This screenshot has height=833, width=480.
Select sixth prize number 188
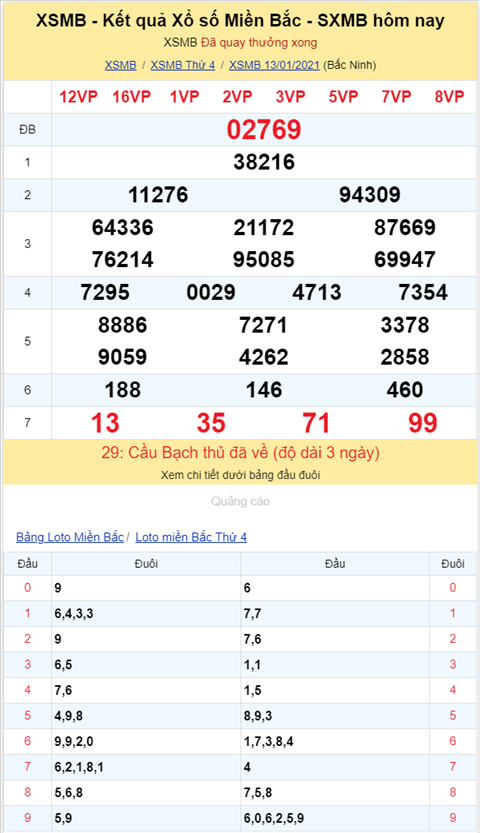123,390
